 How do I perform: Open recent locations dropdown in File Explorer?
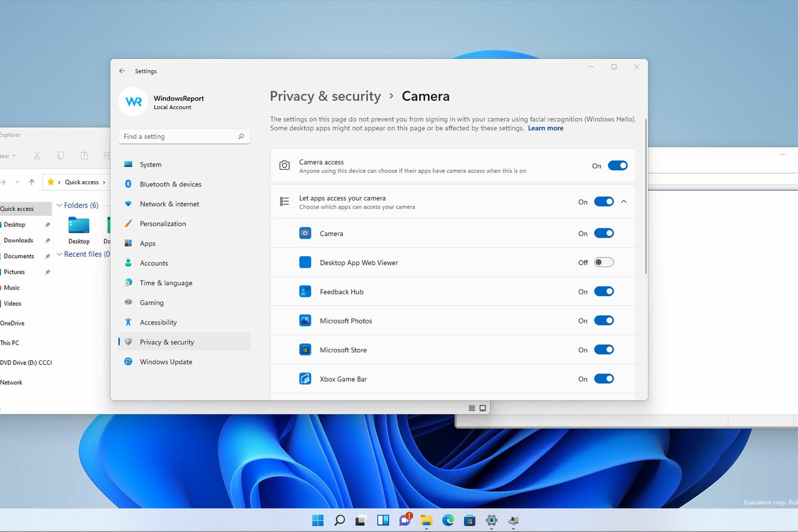(x=17, y=182)
